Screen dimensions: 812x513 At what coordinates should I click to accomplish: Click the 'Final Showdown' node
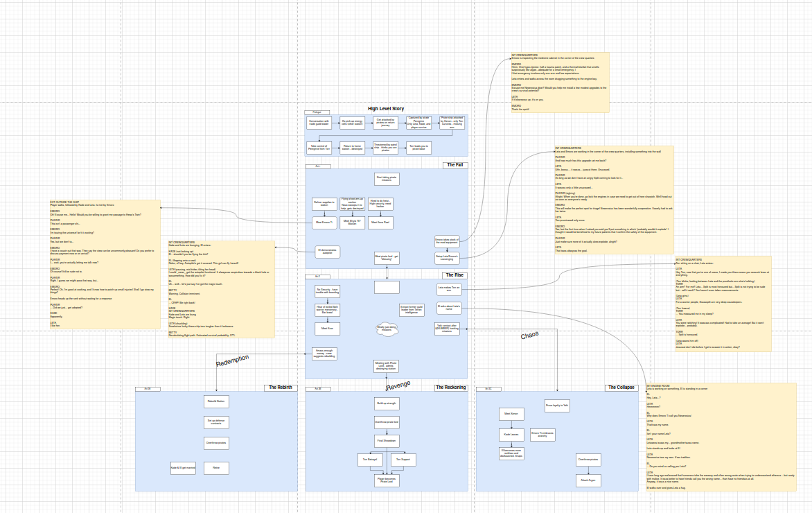pyautogui.click(x=387, y=441)
